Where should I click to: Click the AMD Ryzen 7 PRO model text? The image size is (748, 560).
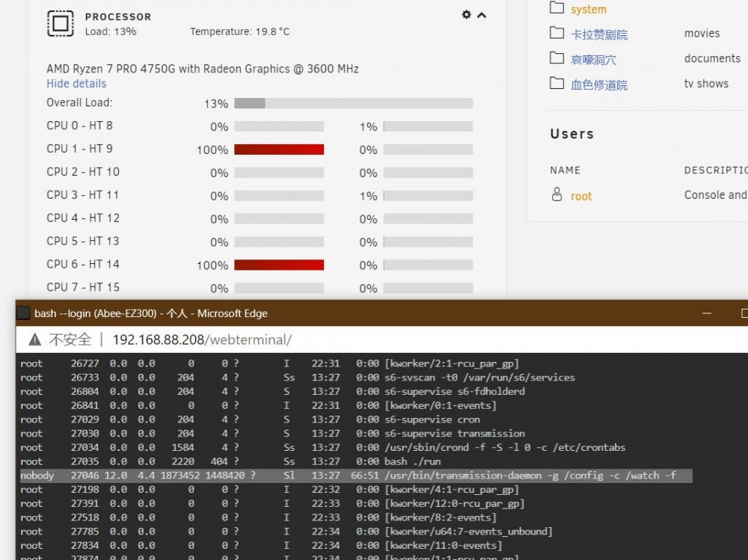pos(202,69)
